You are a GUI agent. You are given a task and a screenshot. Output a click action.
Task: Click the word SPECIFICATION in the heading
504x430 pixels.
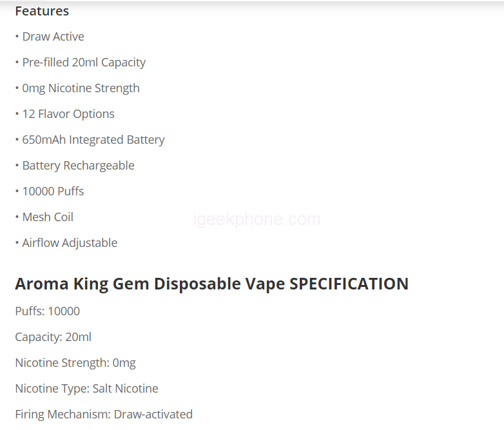coord(349,284)
